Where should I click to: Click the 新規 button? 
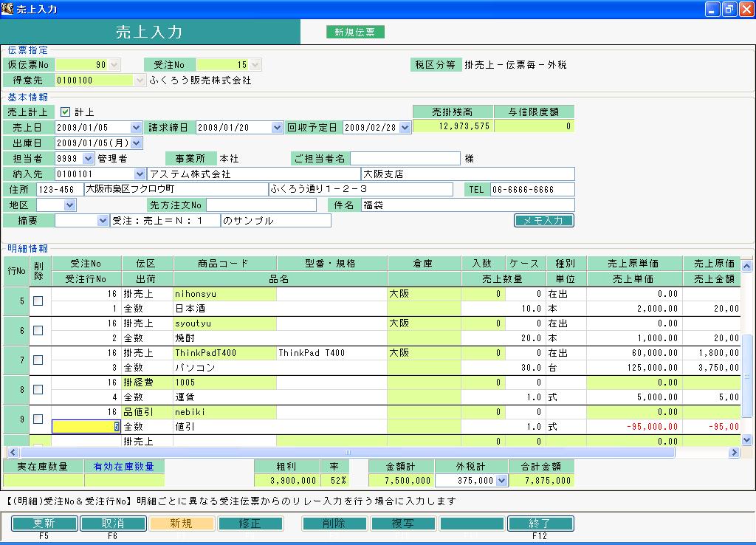pos(182,524)
